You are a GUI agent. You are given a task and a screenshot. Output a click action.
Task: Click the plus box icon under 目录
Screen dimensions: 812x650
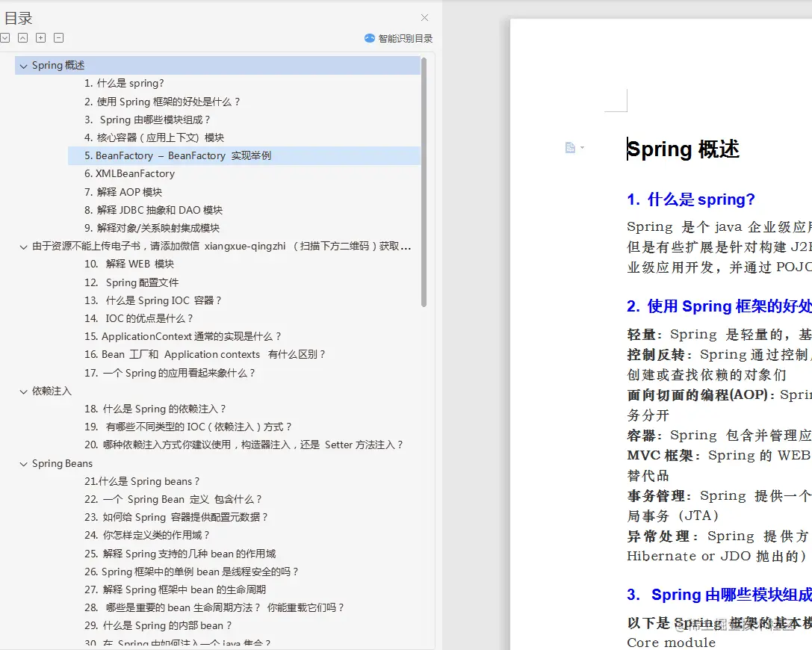[x=41, y=38]
